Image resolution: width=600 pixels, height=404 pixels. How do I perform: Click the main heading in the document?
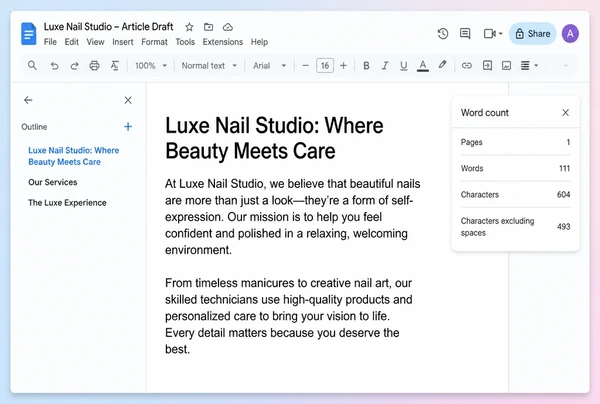click(x=274, y=138)
